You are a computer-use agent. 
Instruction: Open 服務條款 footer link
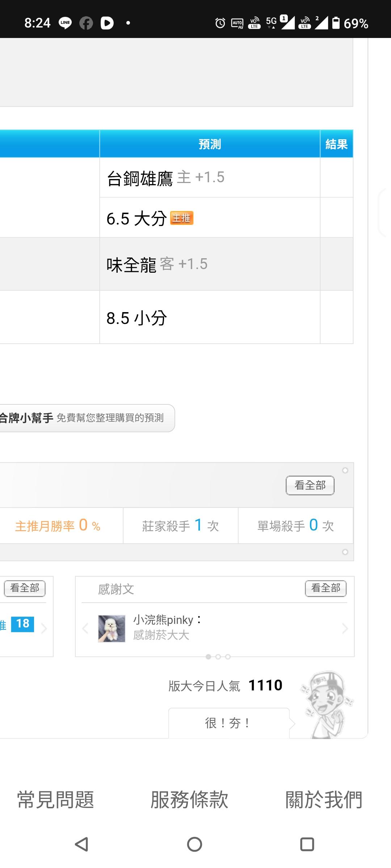click(x=189, y=800)
